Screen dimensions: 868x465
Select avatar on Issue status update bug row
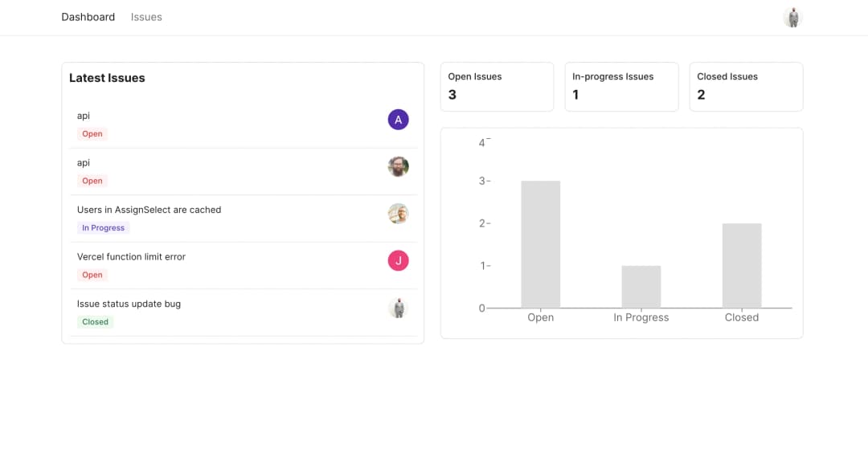398,308
